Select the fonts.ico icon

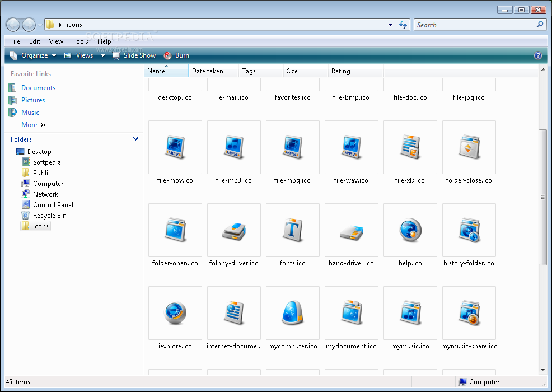point(293,230)
